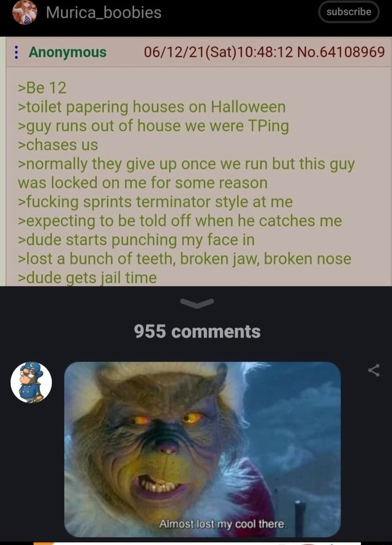392x545 pixels.
Task: Click the post timestamp 06/12/21(Sat)10:48:12
Action: coord(219,52)
